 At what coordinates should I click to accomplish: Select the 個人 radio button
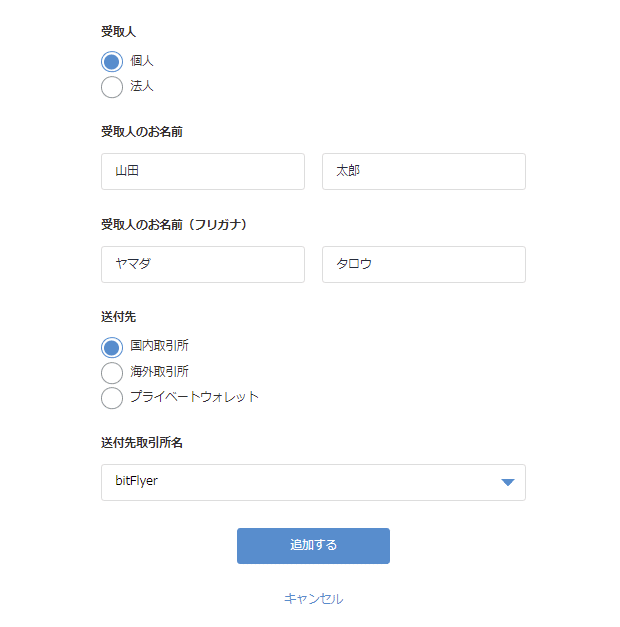coord(112,62)
